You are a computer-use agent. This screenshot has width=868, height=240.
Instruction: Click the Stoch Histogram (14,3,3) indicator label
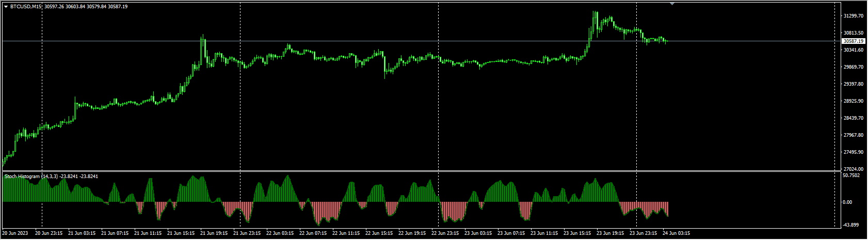(31, 177)
